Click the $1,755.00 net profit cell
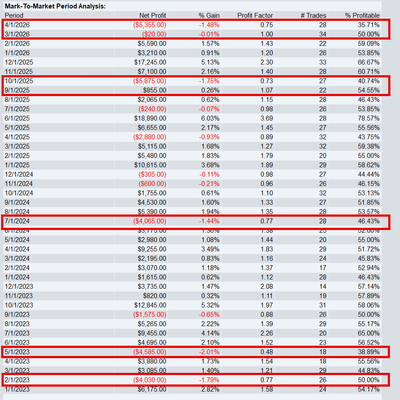The image size is (400, 400). 152,193
